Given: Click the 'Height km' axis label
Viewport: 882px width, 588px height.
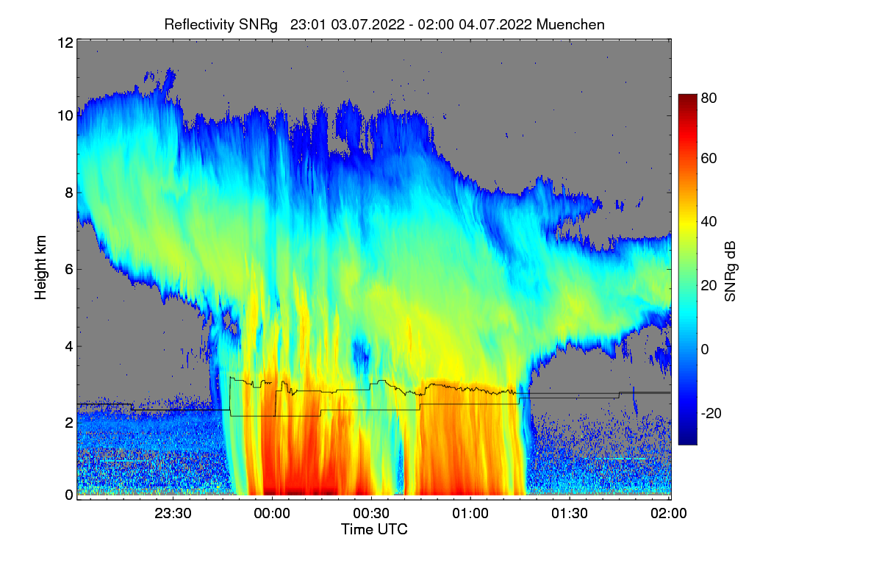Looking at the screenshot, I should (40, 268).
